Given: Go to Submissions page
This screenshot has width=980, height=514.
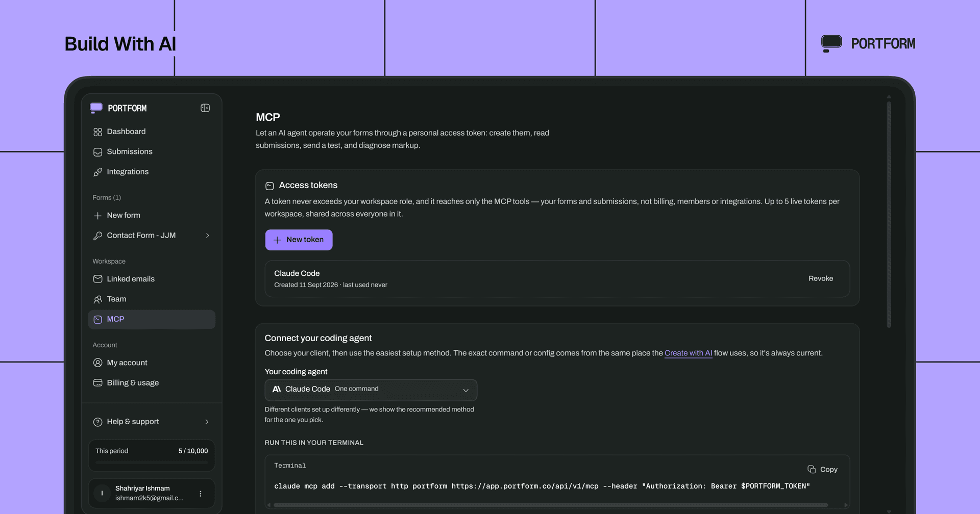Looking at the screenshot, I should 152,152.
